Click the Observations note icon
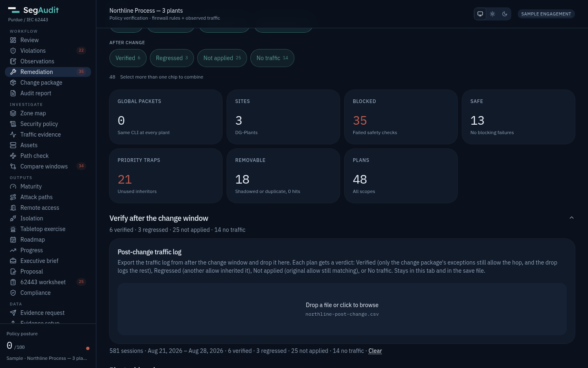The image size is (588, 368). coord(13,61)
